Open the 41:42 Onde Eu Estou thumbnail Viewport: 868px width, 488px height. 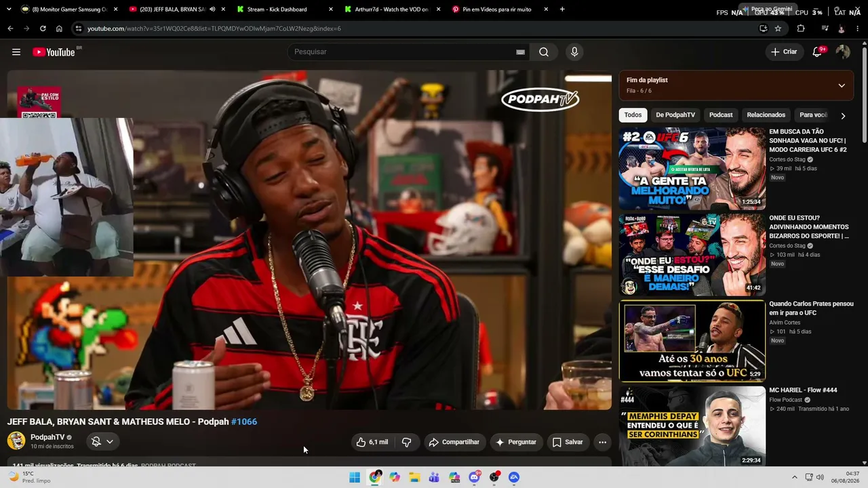tap(692, 255)
